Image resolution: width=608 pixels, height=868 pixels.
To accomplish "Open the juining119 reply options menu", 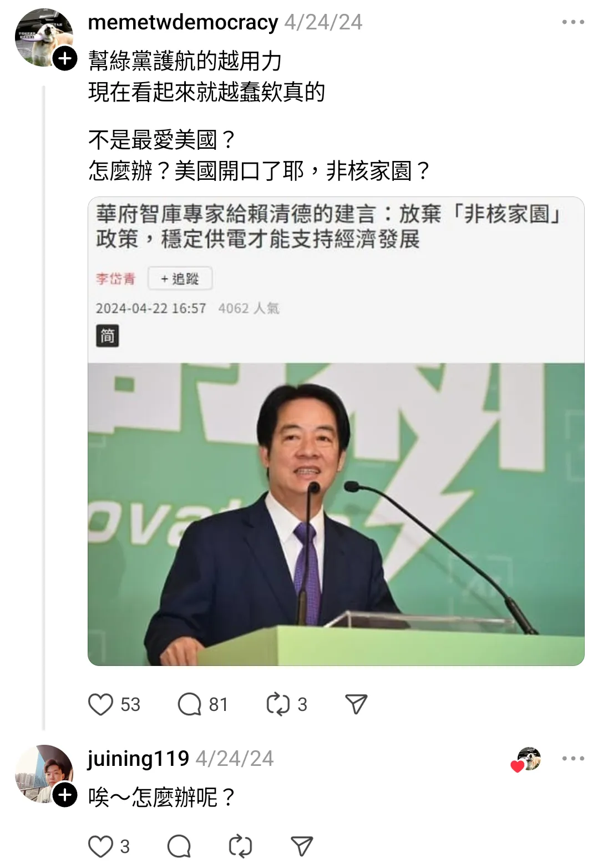I will tap(572, 759).
